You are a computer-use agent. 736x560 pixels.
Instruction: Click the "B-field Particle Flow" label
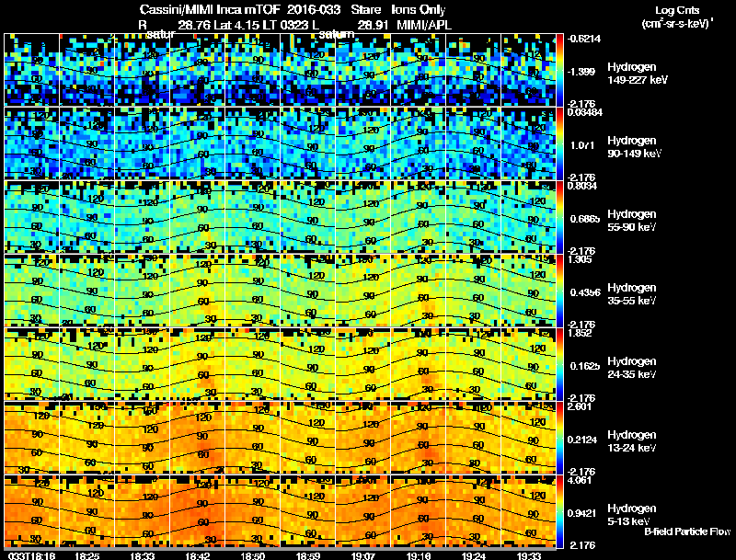687,531
